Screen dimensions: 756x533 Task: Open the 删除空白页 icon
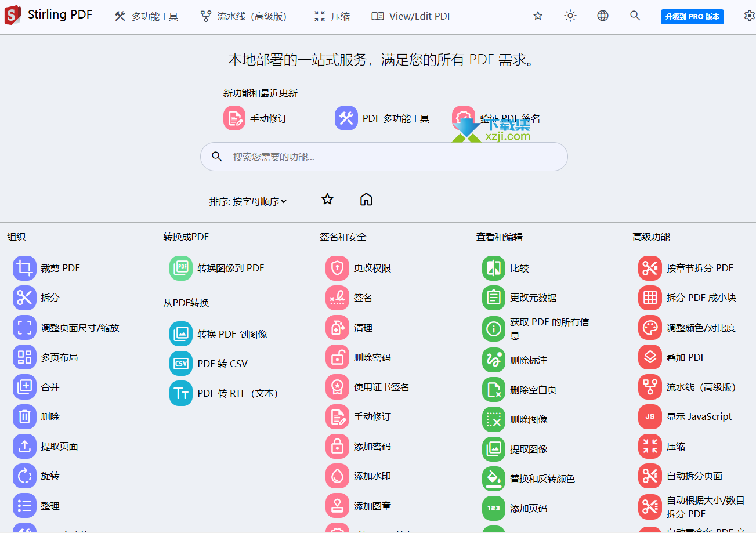click(x=494, y=390)
